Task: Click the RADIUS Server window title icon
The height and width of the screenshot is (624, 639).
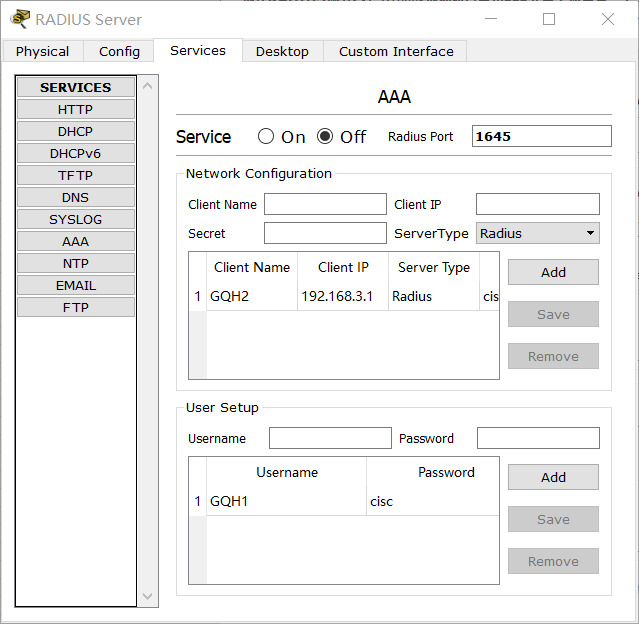Action: [x=20, y=19]
